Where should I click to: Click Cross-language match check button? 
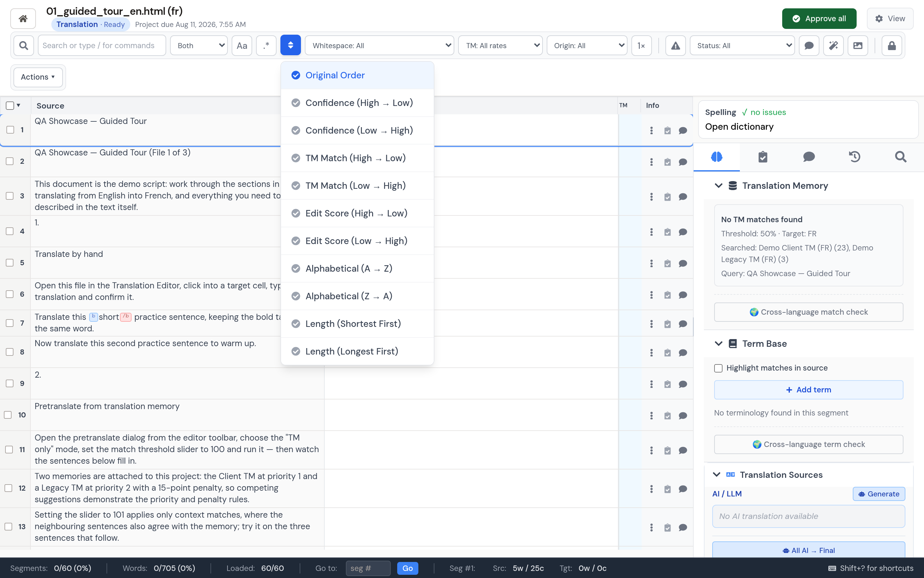[x=808, y=312]
